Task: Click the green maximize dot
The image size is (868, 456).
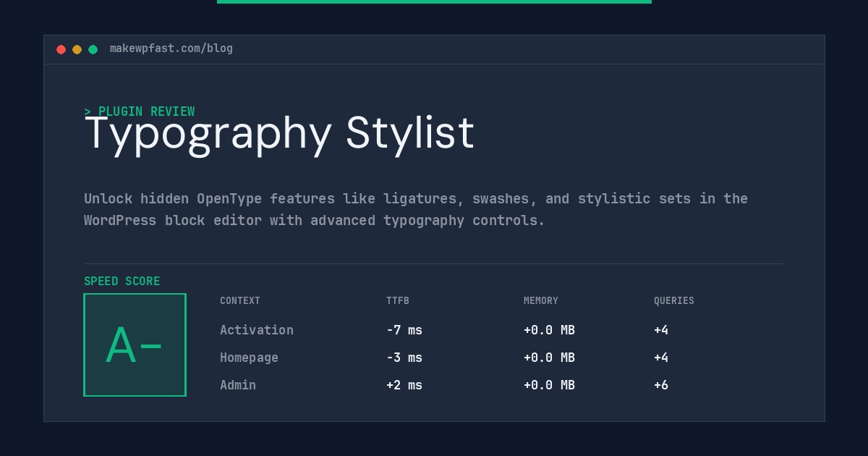Action: tap(93, 49)
